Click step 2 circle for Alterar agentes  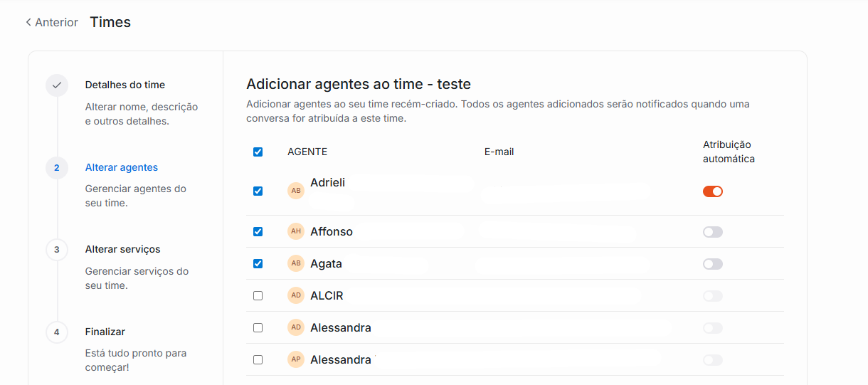click(57, 168)
